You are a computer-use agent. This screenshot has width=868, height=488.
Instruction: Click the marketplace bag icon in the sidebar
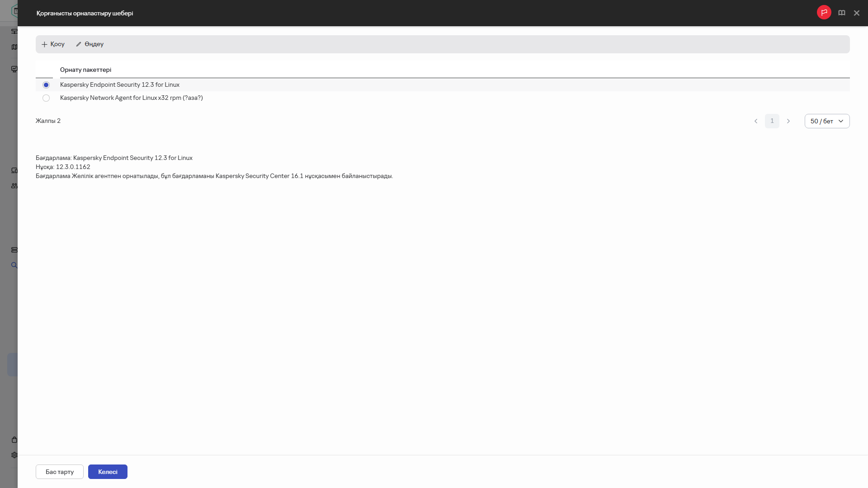(14, 440)
